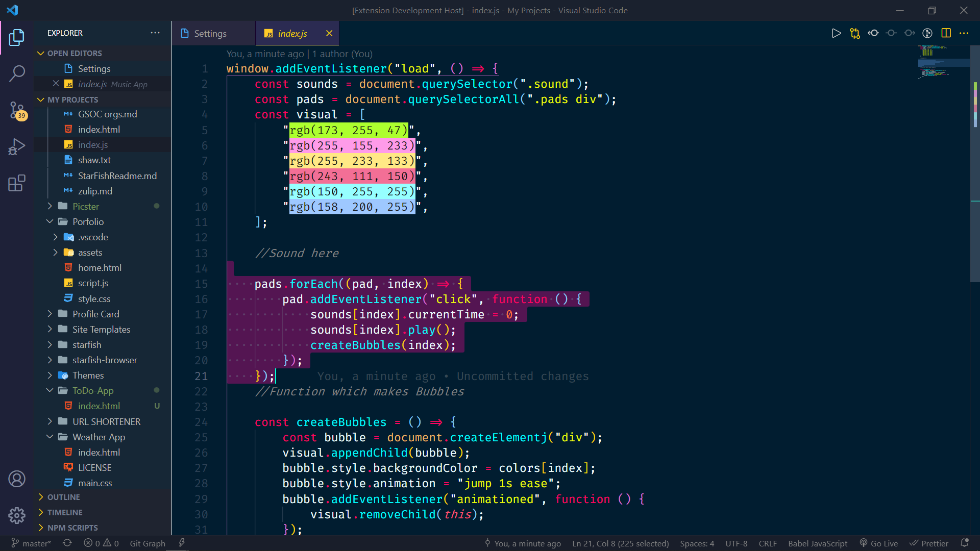Click the notifications bell in status bar
980x551 pixels.
[x=965, y=543]
